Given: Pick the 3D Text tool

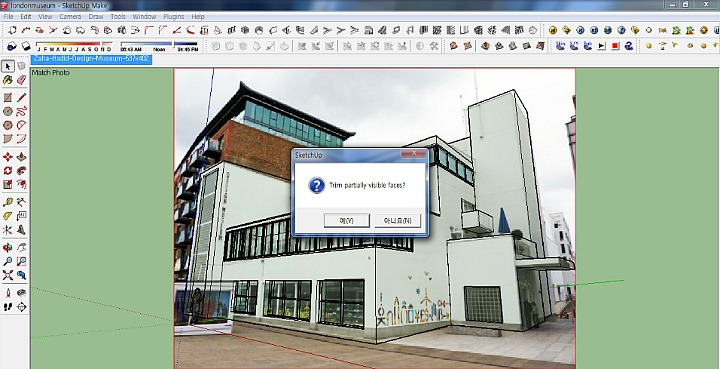Looking at the screenshot, I should tap(21, 229).
